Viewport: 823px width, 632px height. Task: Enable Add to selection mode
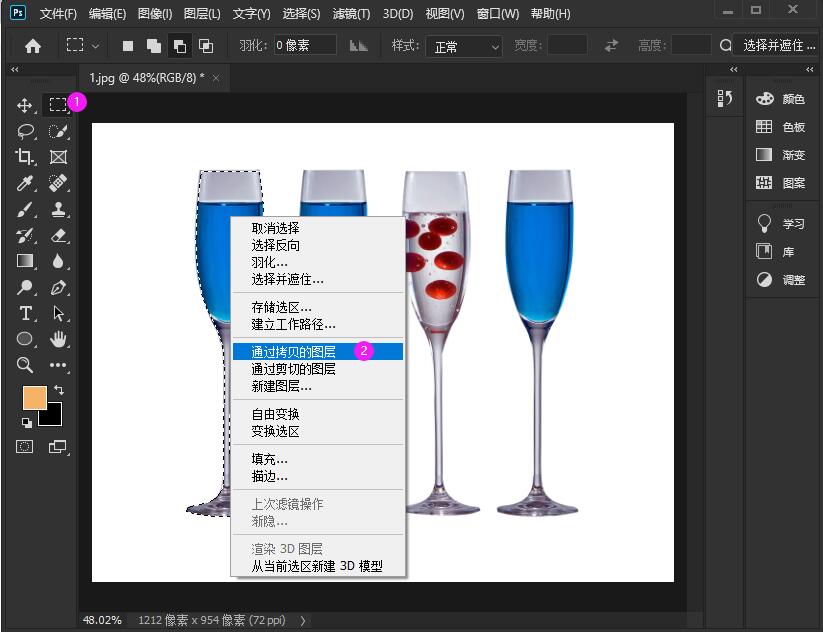click(153, 46)
